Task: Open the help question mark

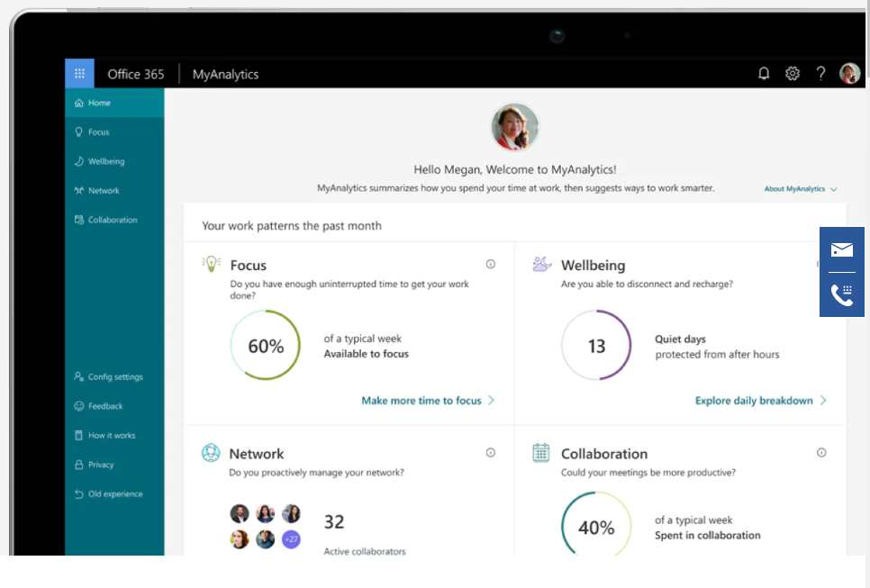Action: [x=820, y=73]
